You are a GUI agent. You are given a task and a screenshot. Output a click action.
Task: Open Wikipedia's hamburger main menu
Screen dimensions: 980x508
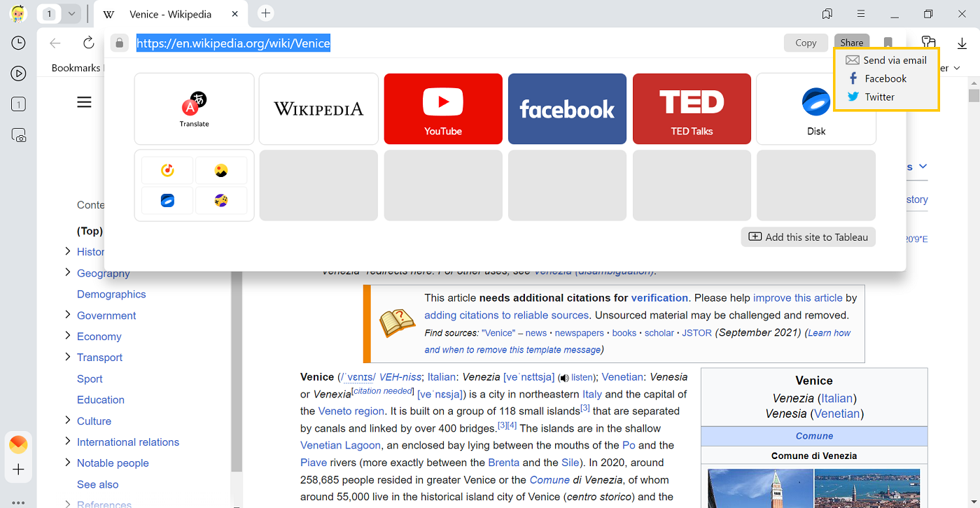pyautogui.click(x=84, y=103)
